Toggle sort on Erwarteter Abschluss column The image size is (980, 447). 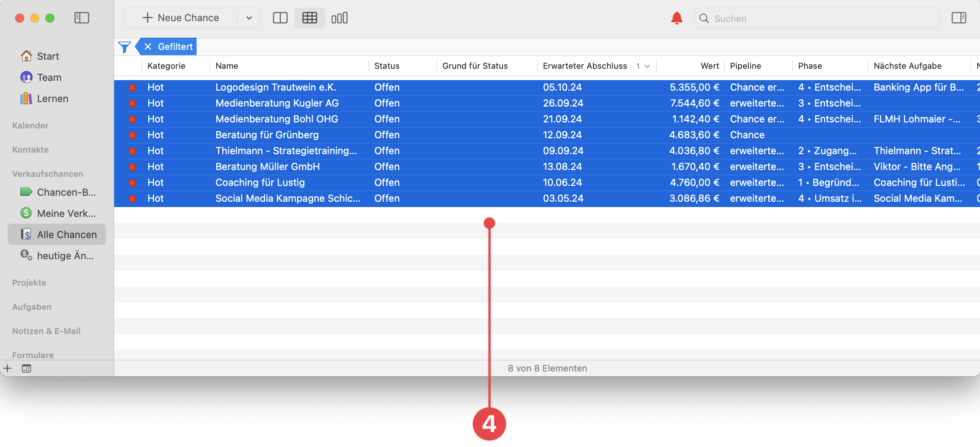[x=596, y=66]
